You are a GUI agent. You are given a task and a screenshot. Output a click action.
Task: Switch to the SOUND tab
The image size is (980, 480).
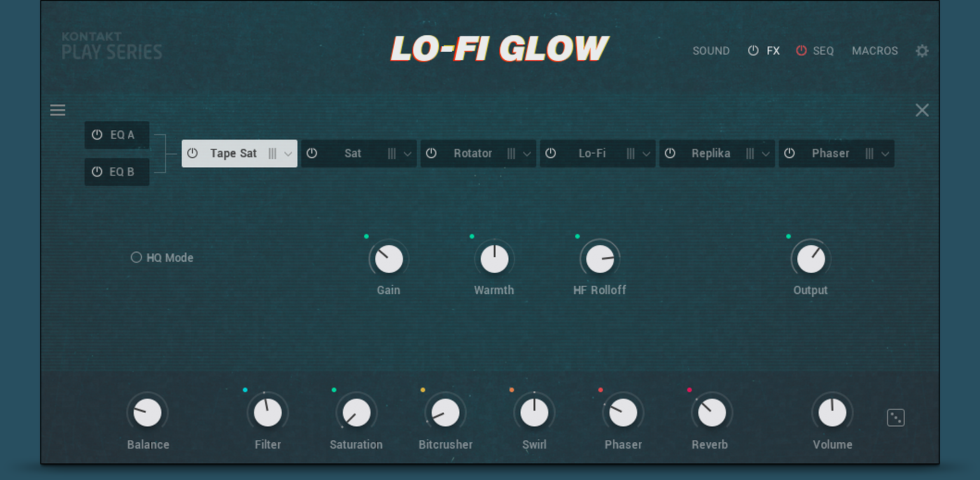click(711, 51)
